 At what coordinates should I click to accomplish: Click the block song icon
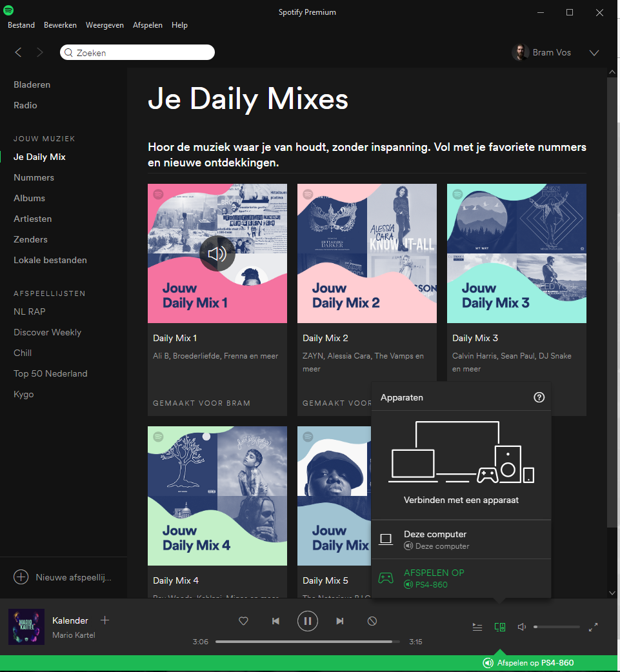[x=372, y=620]
